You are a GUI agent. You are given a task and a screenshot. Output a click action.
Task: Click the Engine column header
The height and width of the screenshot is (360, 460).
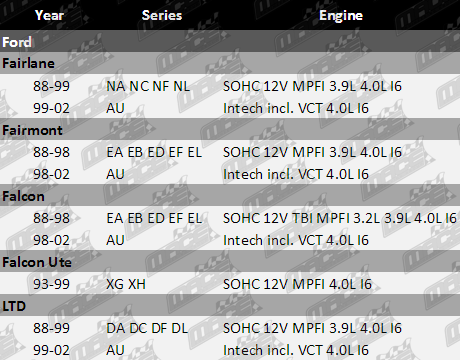341,15
